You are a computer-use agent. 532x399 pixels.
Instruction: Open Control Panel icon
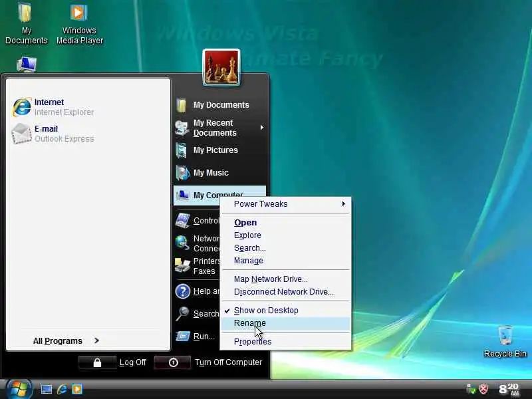[182, 221]
